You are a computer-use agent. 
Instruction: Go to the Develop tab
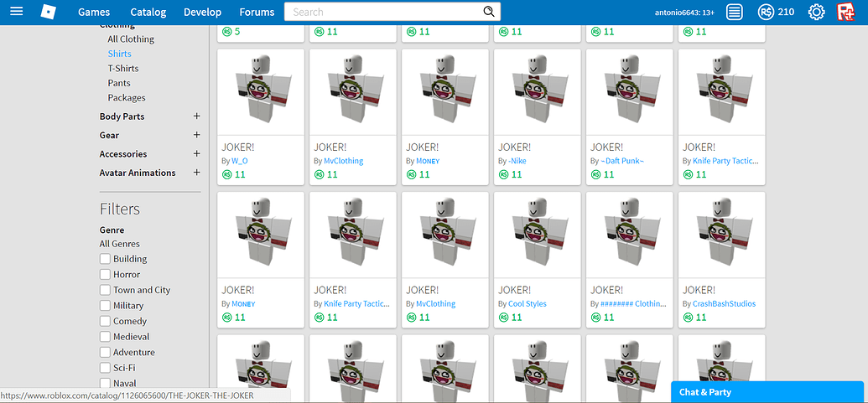(x=203, y=12)
